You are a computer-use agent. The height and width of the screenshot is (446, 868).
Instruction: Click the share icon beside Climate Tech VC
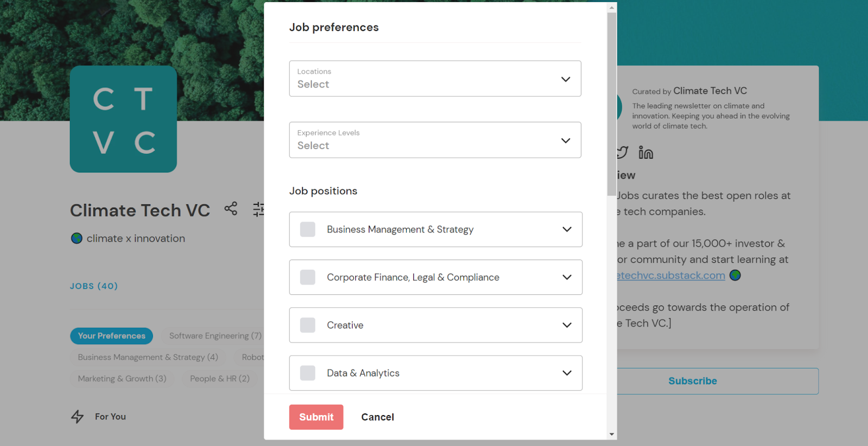tap(231, 209)
